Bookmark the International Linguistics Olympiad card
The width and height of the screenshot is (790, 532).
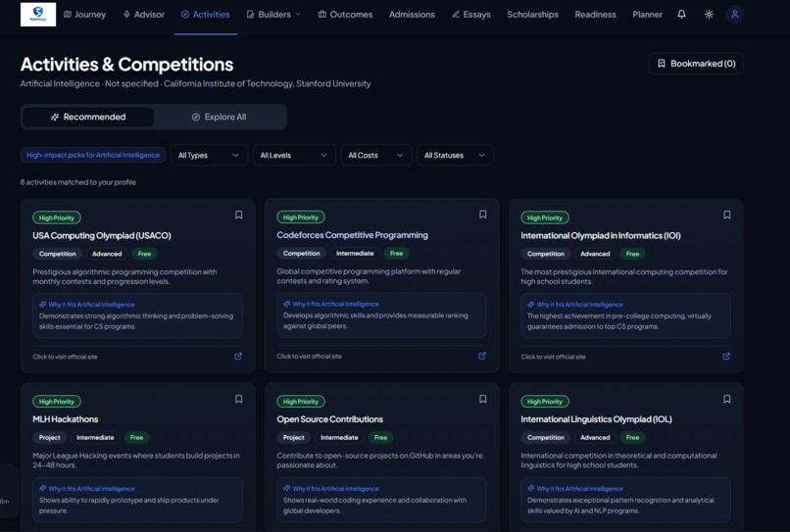tap(726, 399)
